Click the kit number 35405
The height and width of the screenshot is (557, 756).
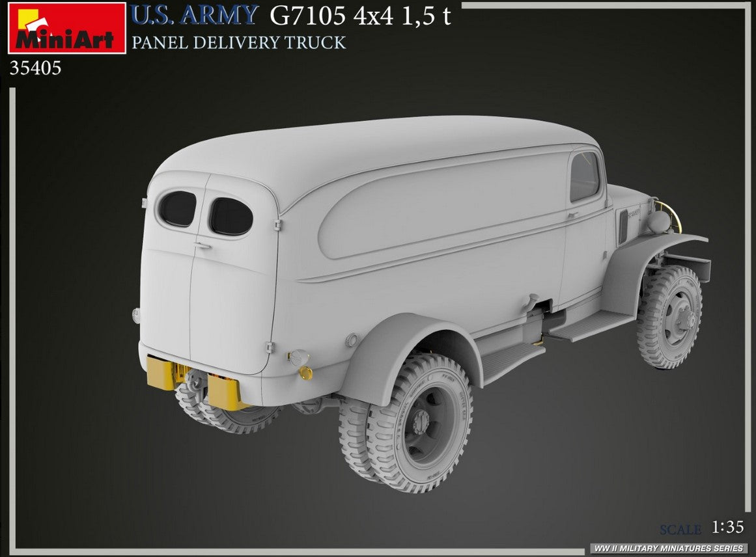(35, 68)
